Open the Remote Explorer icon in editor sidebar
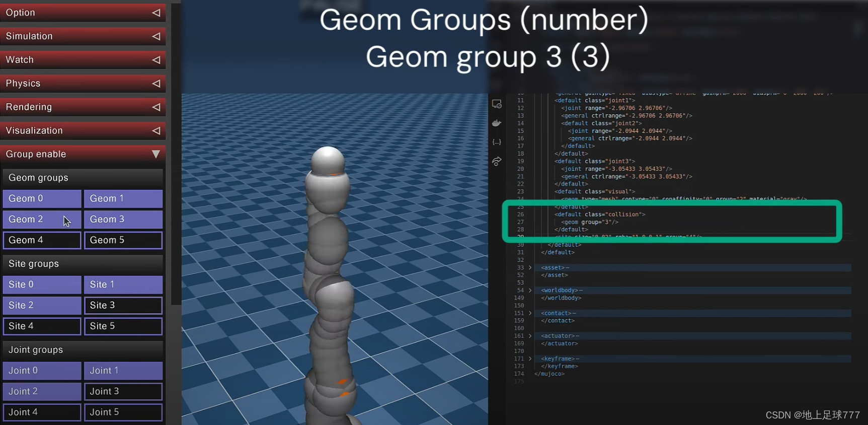Screen dimensions: 868x425 (x=497, y=104)
